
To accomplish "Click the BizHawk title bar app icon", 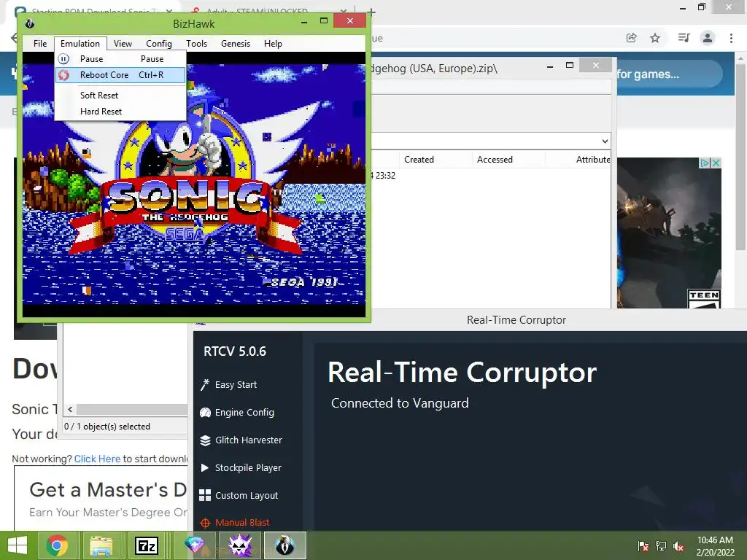I will 29,23.
